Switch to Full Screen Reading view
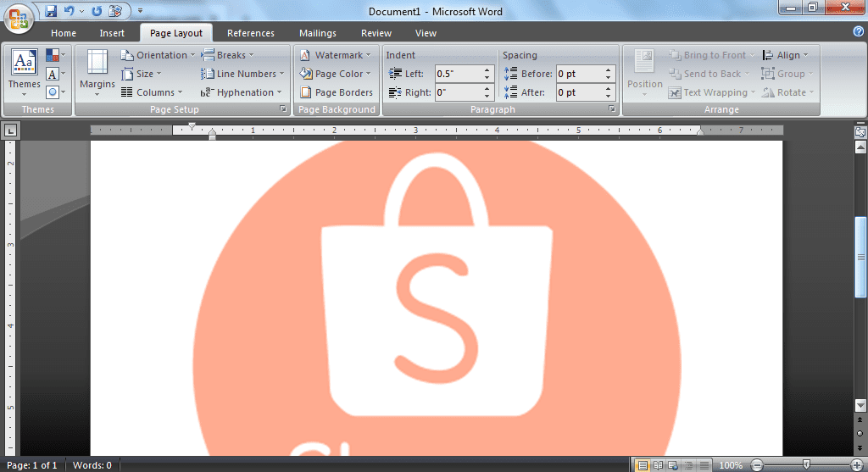This screenshot has width=868, height=472. [x=658, y=465]
